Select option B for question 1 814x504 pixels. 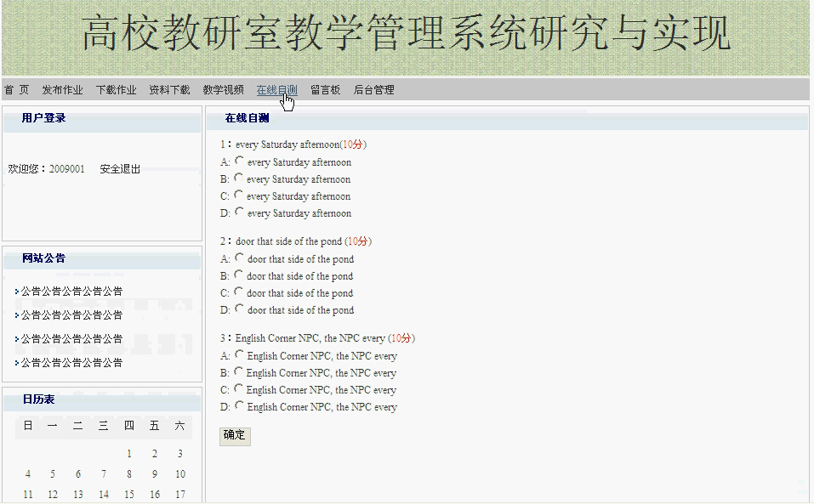238,178
